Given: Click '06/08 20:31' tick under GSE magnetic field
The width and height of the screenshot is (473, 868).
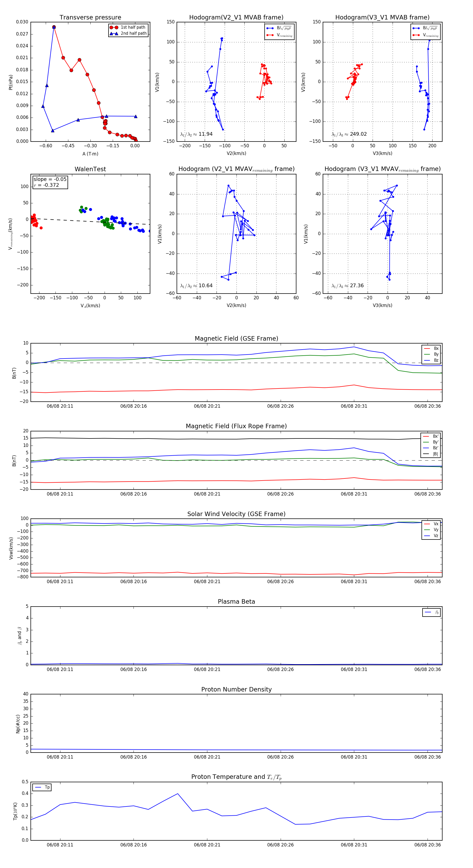Looking at the screenshot, I should (x=354, y=406).
